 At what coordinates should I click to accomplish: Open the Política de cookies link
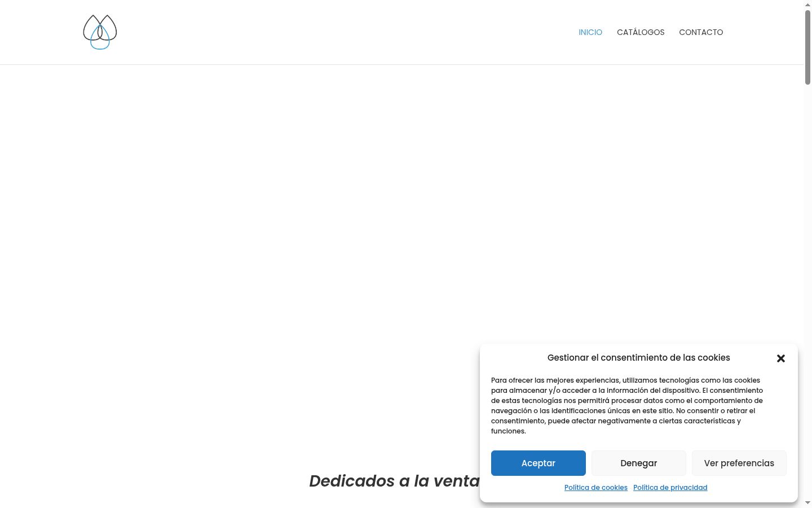pos(596,488)
